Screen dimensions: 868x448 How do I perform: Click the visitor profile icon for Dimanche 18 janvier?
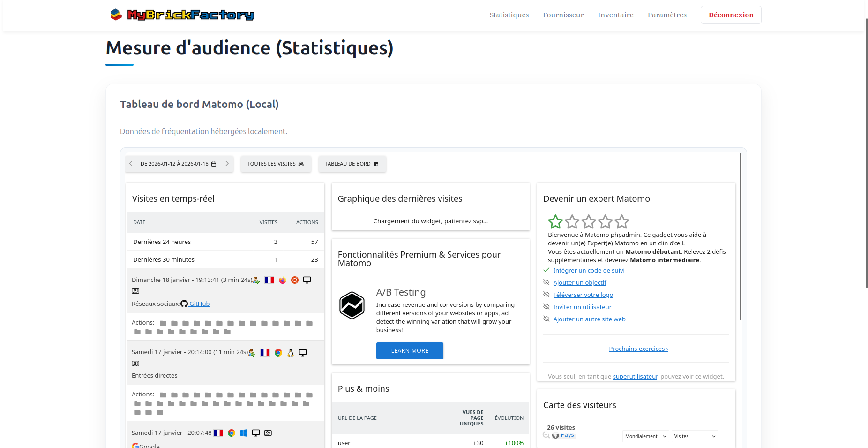pos(135,291)
